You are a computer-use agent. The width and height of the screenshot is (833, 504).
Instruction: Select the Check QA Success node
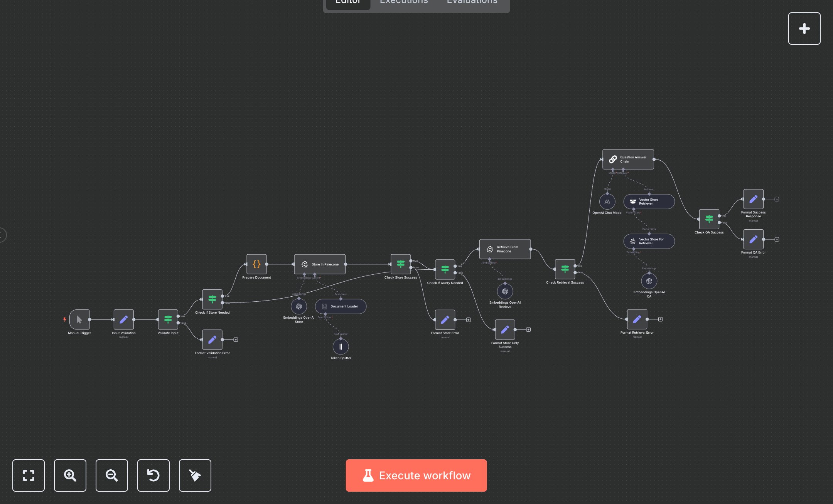(709, 219)
